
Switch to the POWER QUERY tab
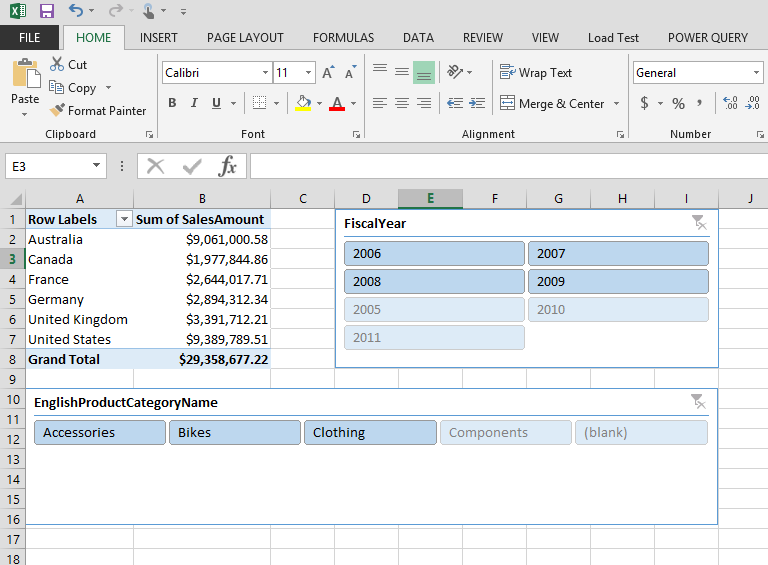pos(707,38)
